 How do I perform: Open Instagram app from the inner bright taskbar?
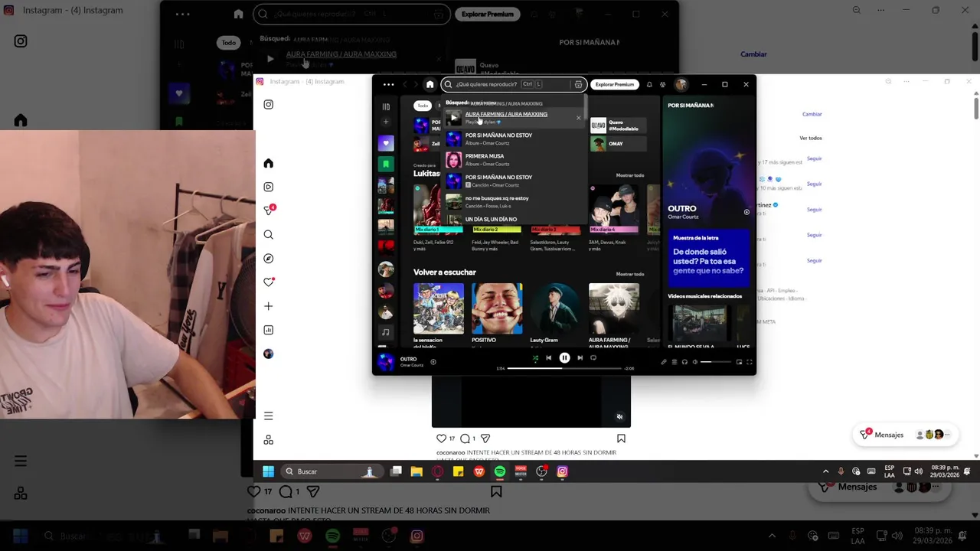coord(562,471)
